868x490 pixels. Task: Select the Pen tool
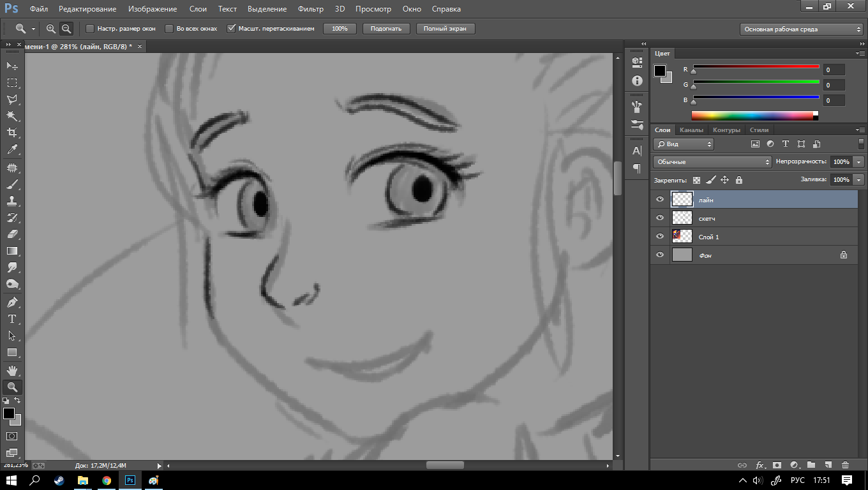tap(12, 302)
